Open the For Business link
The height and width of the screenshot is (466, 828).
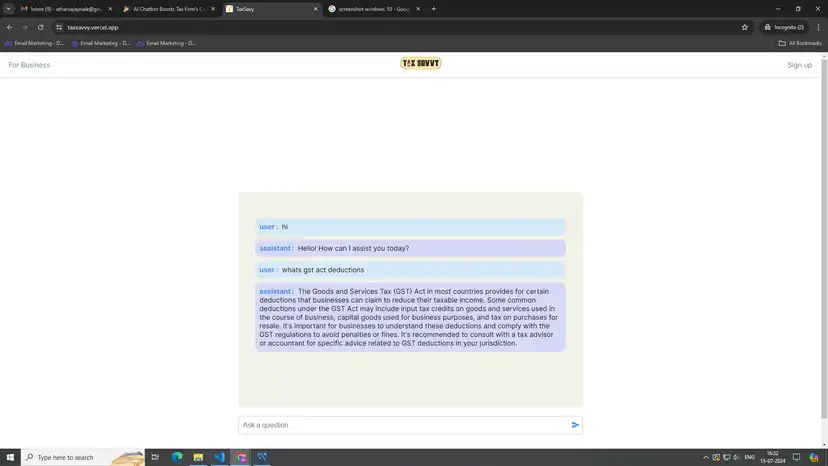29,65
